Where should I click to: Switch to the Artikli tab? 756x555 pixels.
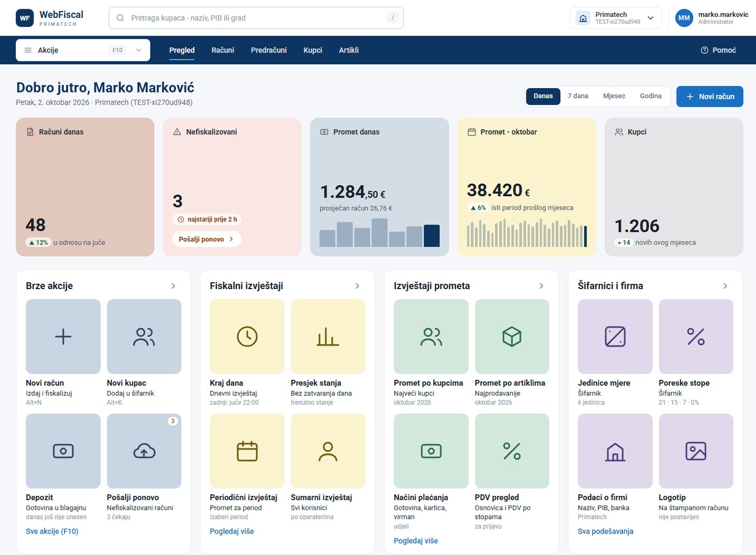349,50
